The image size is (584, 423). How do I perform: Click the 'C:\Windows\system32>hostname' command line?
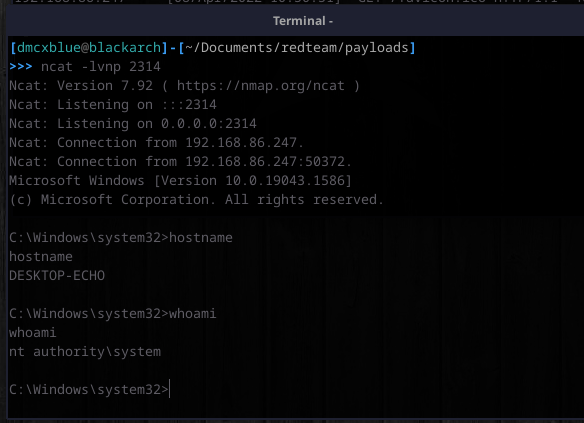(x=121, y=238)
